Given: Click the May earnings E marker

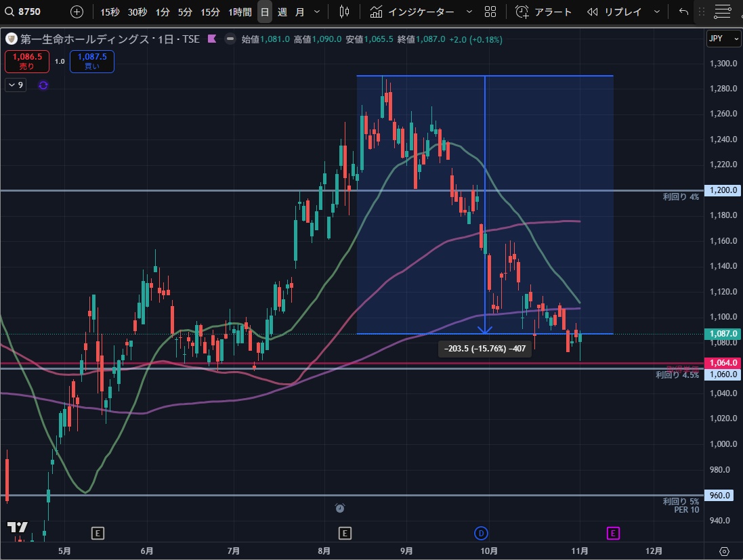Looking at the screenshot, I should pyautogui.click(x=98, y=534).
